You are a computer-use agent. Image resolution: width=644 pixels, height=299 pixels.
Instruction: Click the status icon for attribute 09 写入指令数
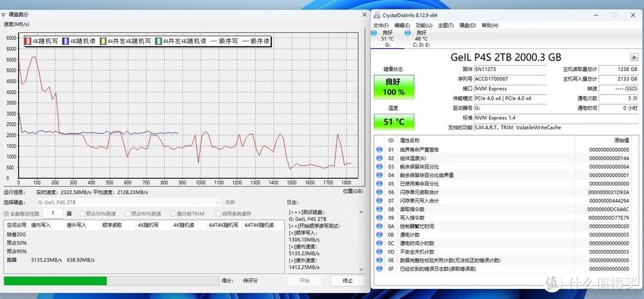pos(379,218)
